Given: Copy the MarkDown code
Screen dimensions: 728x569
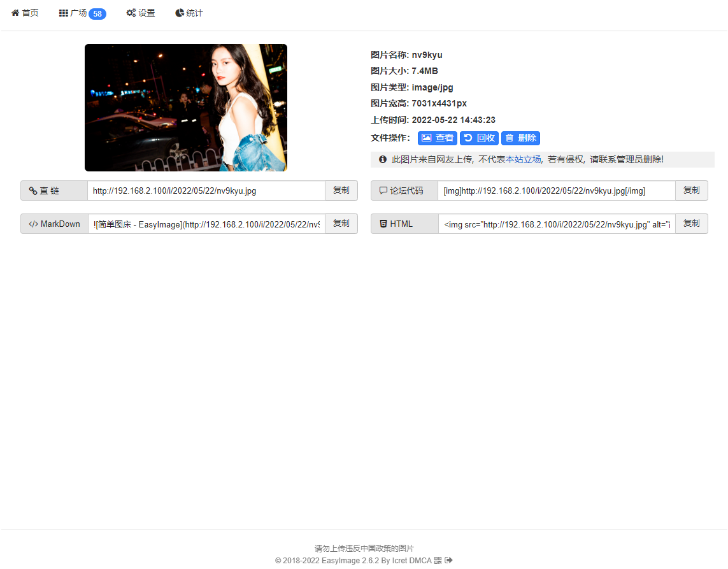Looking at the screenshot, I should [x=341, y=224].
